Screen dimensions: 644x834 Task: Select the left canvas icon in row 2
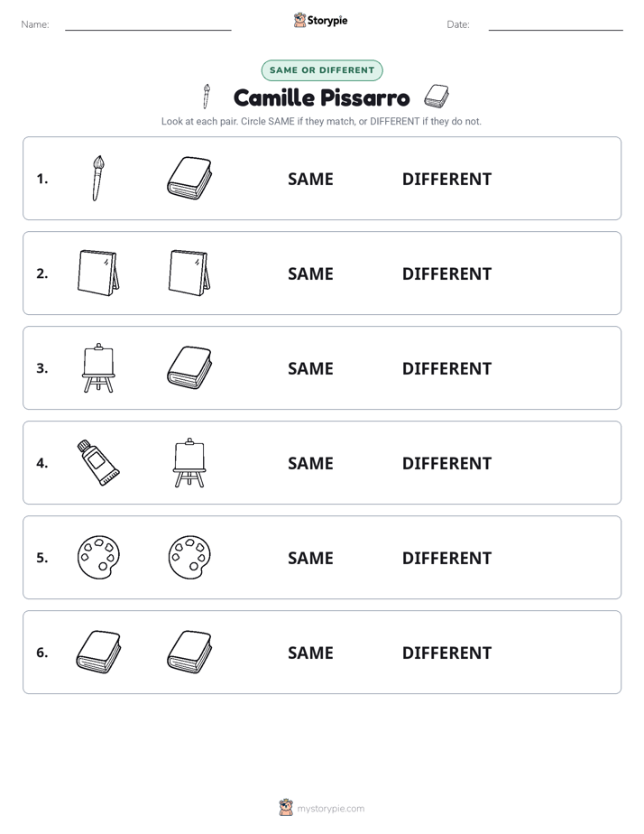pyautogui.click(x=98, y=273)
